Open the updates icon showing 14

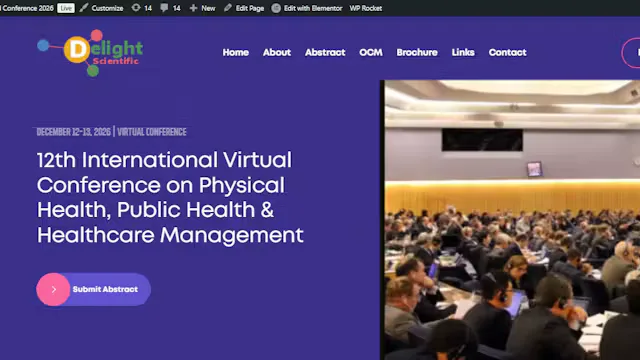[x=136, y=8]
